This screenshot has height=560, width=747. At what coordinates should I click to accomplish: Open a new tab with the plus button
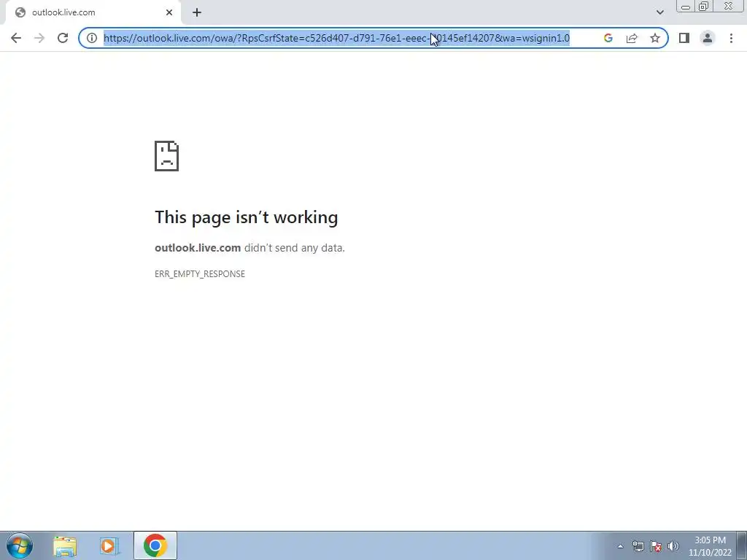point(197,12)
